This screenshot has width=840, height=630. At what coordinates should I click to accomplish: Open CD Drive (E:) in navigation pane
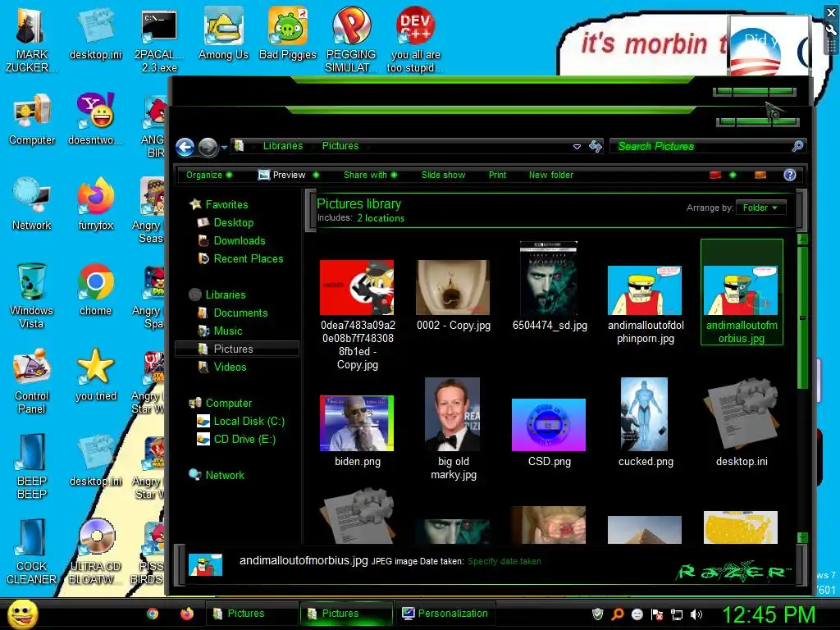pyautogui.click(x=244, y=440)
